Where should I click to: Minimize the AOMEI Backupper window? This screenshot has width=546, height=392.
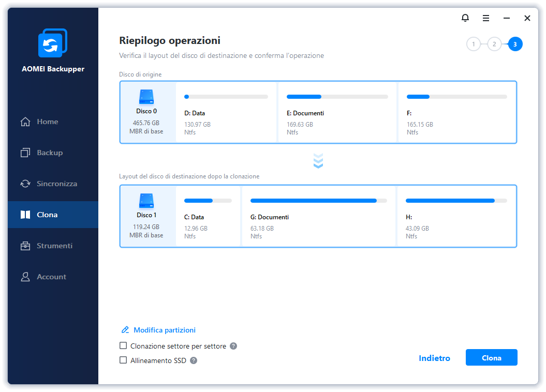(x=507, y=18)
